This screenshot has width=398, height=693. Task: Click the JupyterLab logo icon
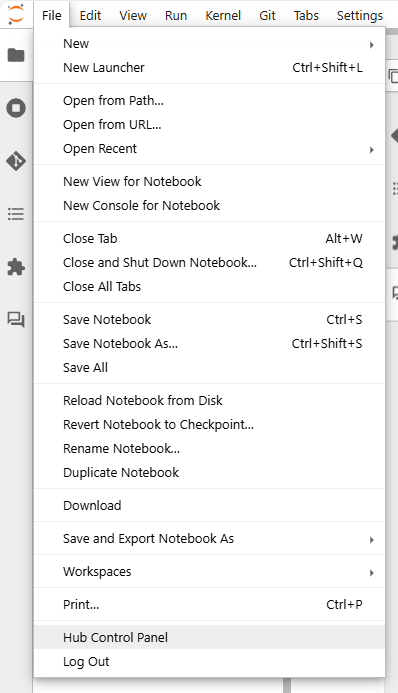16,14
